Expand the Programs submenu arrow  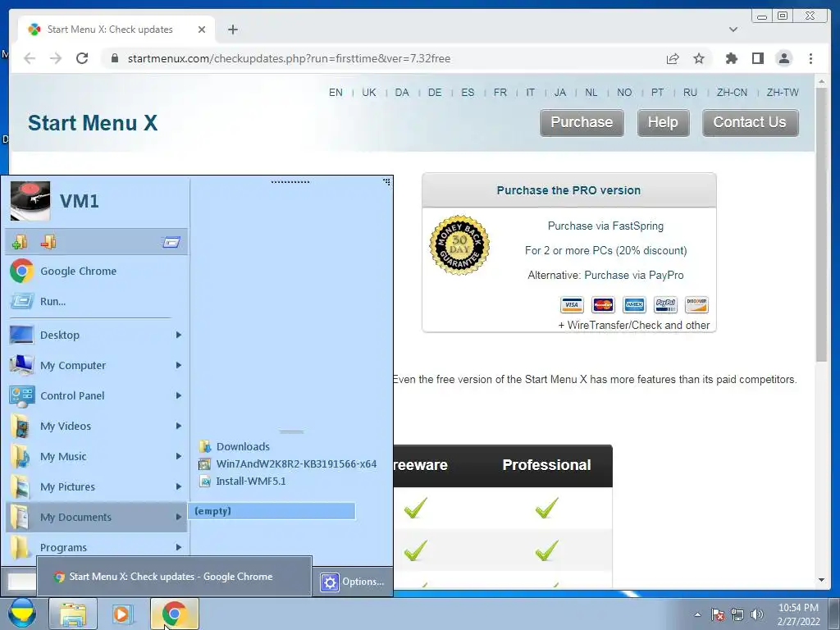tap(178, 547)
